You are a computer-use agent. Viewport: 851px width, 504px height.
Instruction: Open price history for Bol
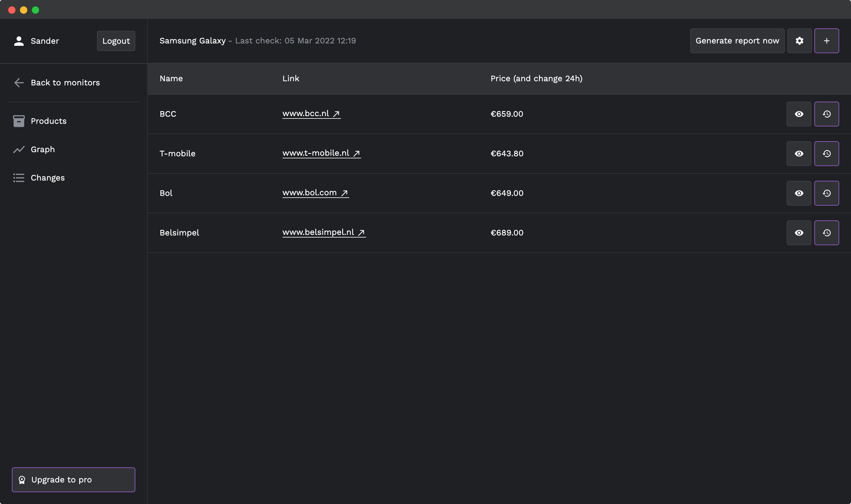coord(826,193)
